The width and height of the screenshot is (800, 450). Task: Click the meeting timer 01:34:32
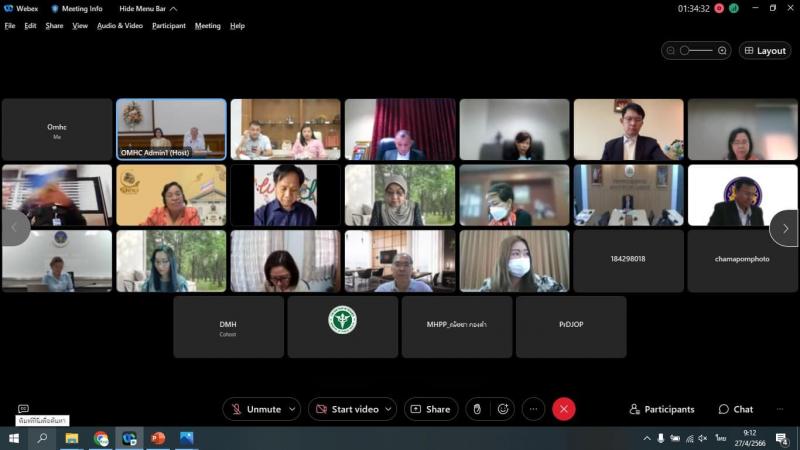pos(693,9)
